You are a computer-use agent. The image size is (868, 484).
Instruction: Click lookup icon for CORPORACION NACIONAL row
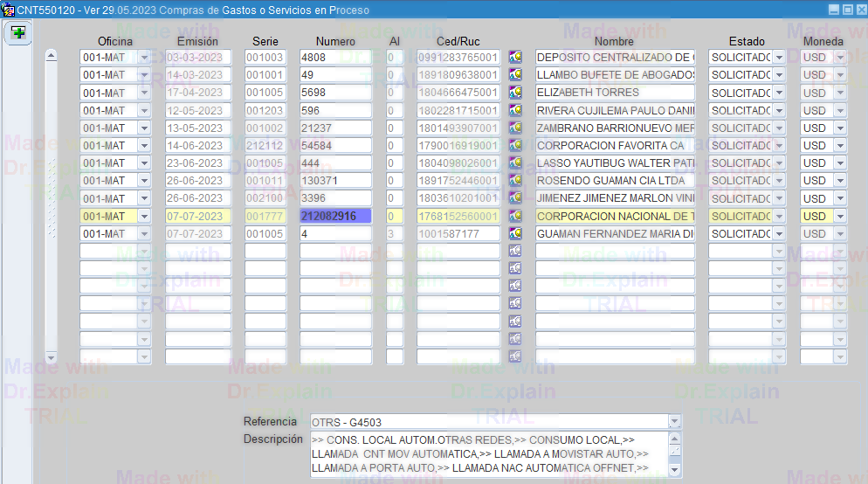coord(515,216)
